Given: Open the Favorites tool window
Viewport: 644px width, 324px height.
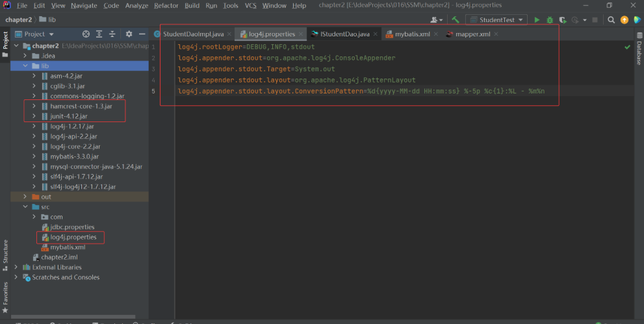Looking at the screenshot, I should (x=5, y=297).
